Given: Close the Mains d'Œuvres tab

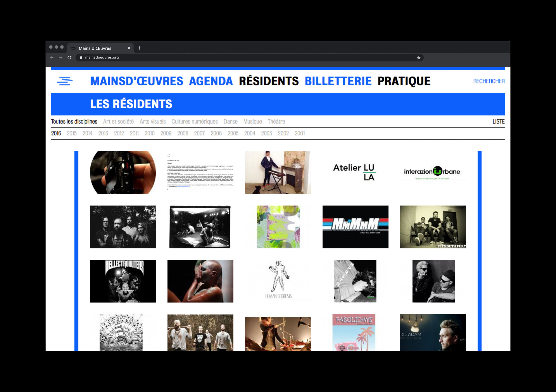Looking at the screenshot, I should tap(129, 48).
